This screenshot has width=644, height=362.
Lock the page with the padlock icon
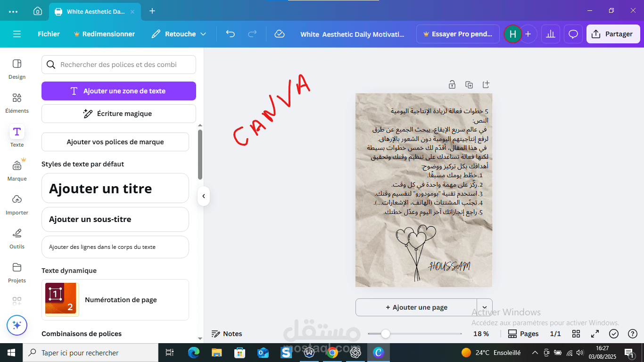[452, 85]
